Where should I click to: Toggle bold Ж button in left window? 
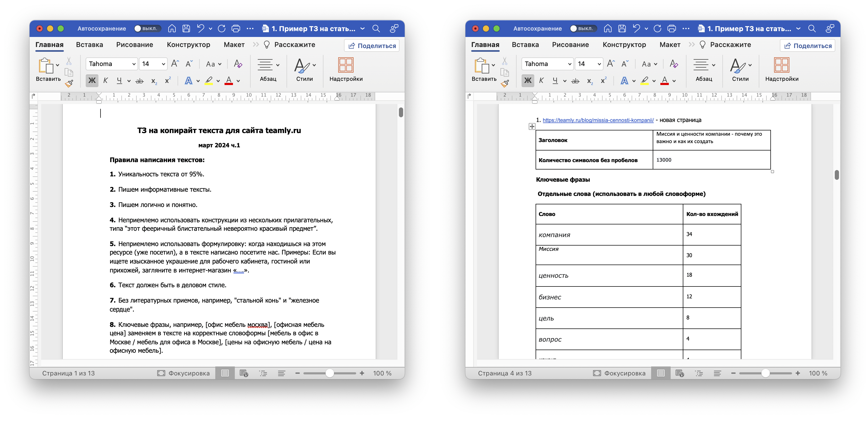pos(92,81)
